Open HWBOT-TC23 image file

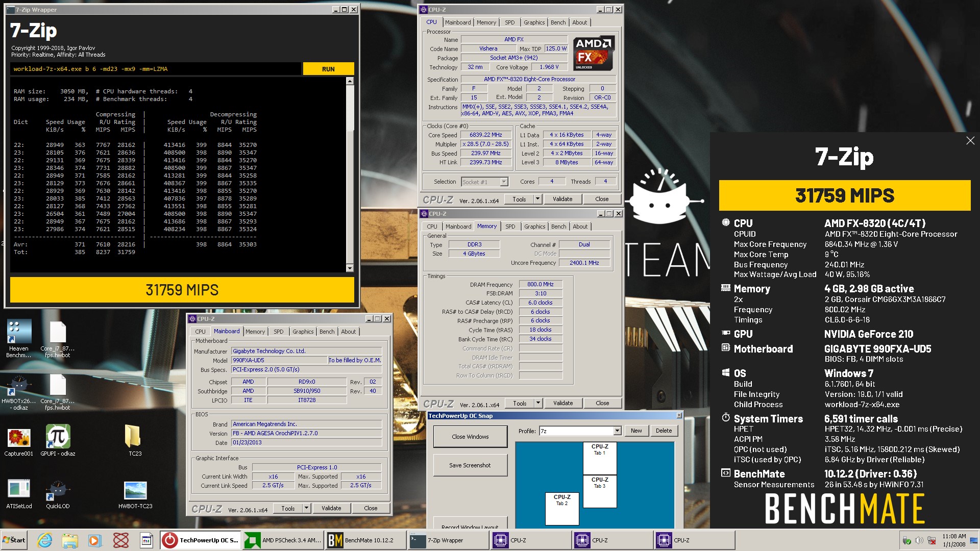pos(135,494)
